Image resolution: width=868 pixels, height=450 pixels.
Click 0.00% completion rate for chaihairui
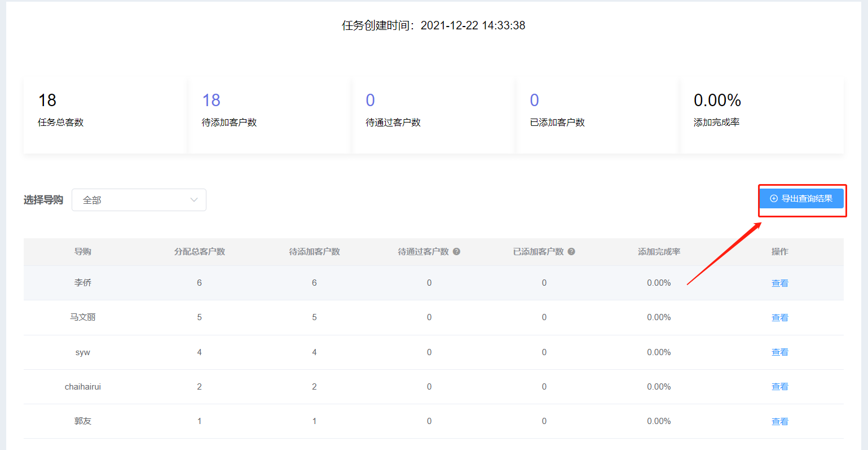tap(659, 387)
